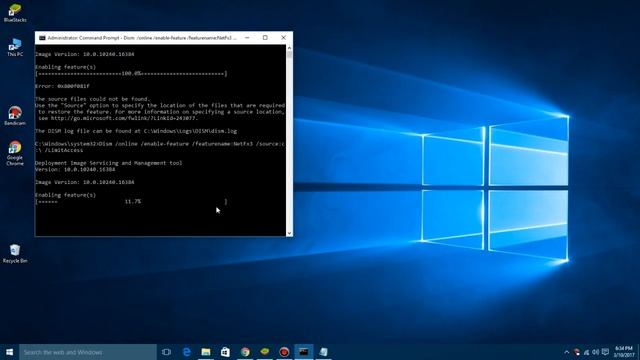
Task: Click the Command Prompt window title text
Action: [x=142, y=38]
